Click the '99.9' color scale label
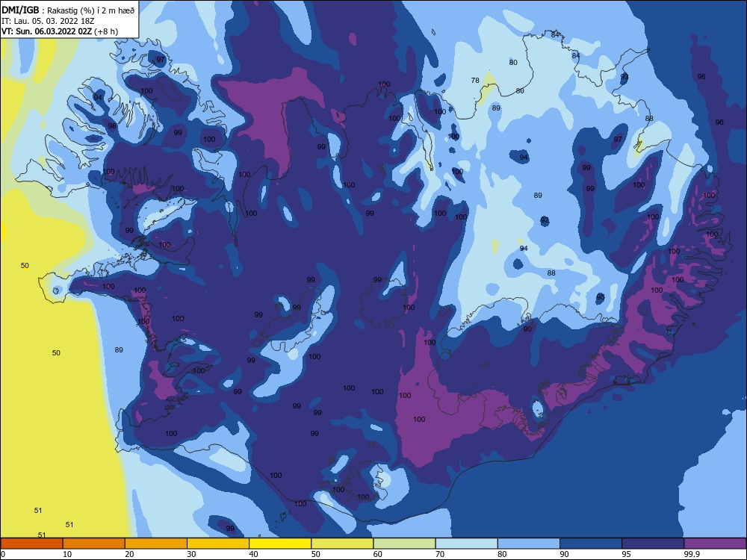The height and width of the screenshot is (560, 747). click(x=692, y=554)
